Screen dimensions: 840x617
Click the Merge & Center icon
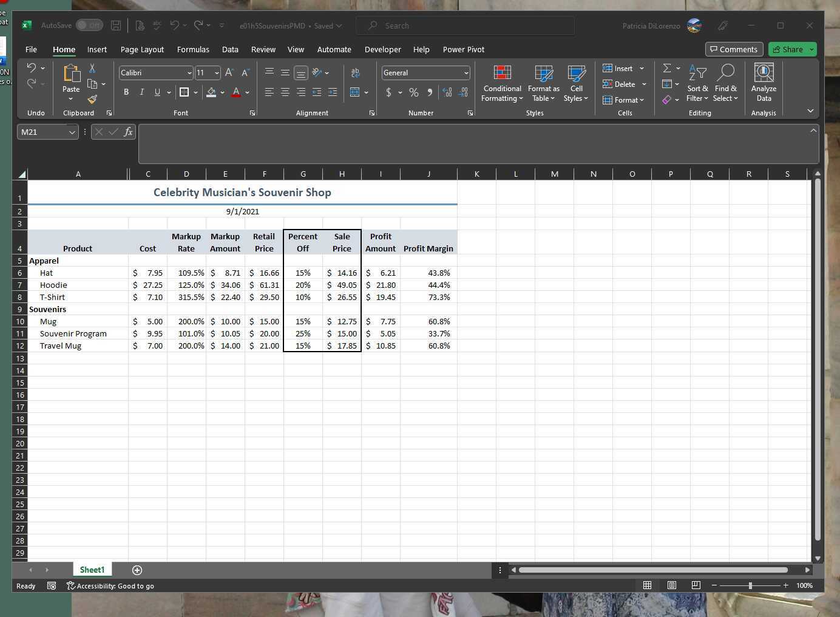356,92
